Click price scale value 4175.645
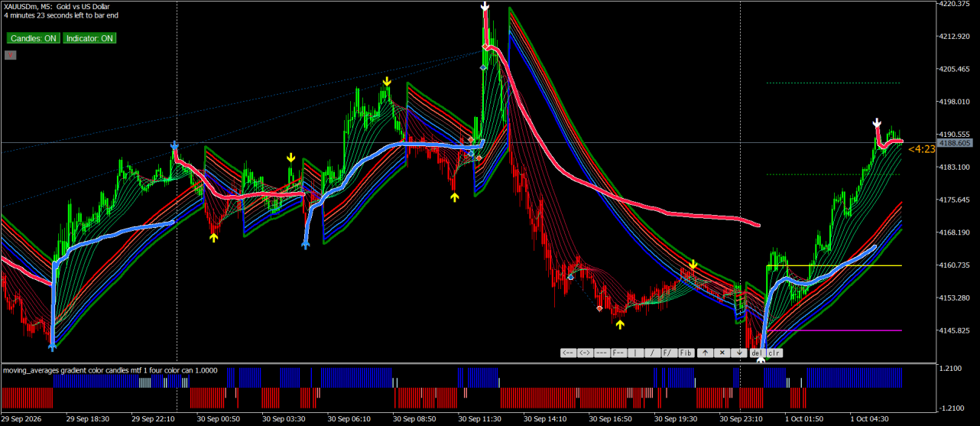Screen dimensions: 980x426 point(954,200)
